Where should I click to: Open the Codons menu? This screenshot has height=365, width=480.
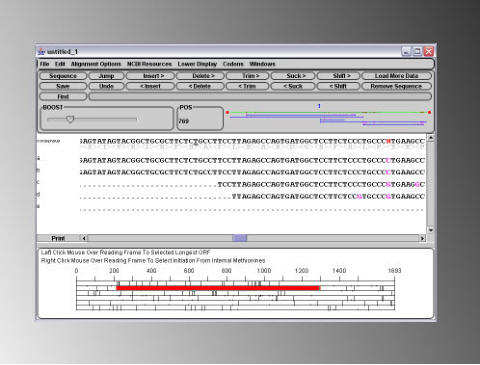233,64
